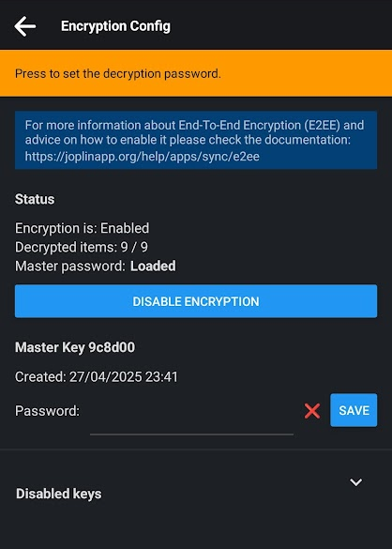The width and height of the screenshot is (392, 549).
Task: Click the Password: field label
Action: 47,411
